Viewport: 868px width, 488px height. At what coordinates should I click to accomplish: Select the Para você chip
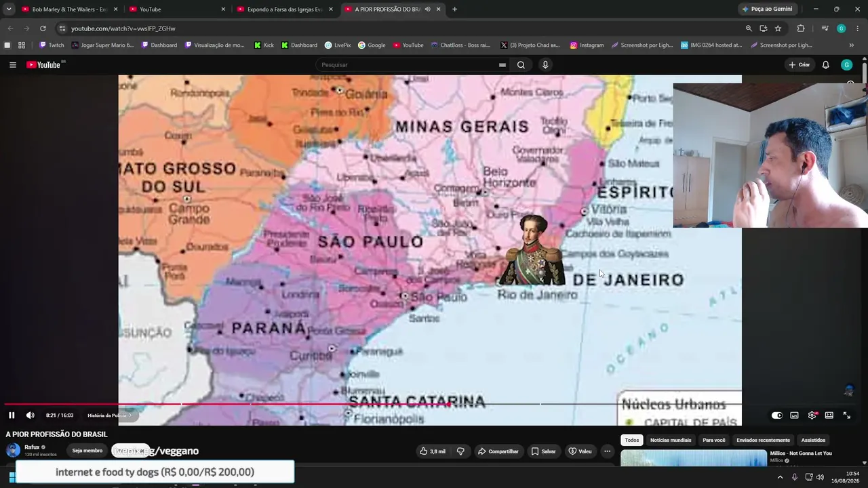coord(714,441)
